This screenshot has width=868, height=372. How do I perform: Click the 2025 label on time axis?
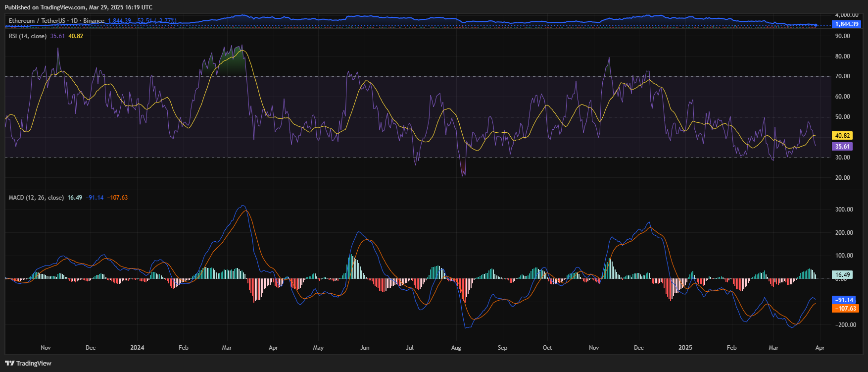point(685,348)
